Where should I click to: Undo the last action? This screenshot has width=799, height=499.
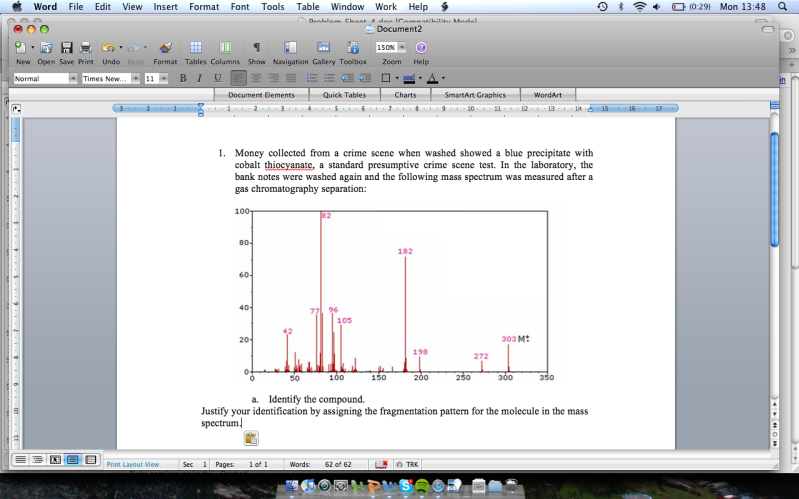(108, 48)
